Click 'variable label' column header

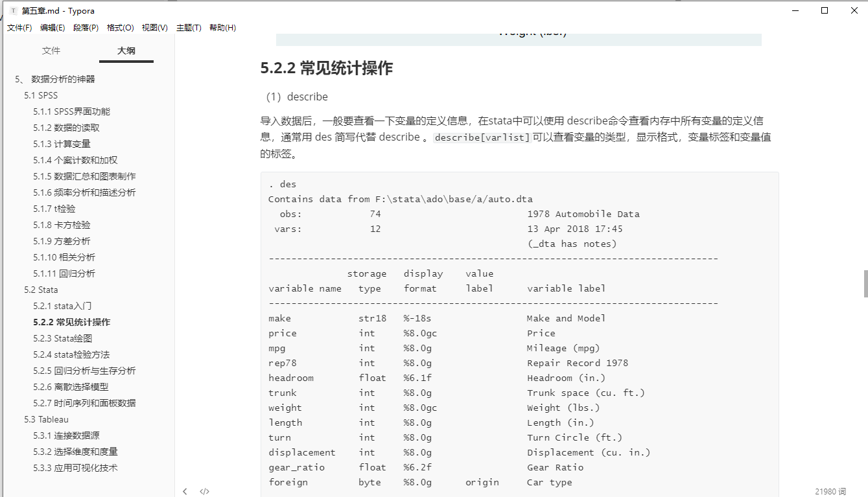click(567, 288)
